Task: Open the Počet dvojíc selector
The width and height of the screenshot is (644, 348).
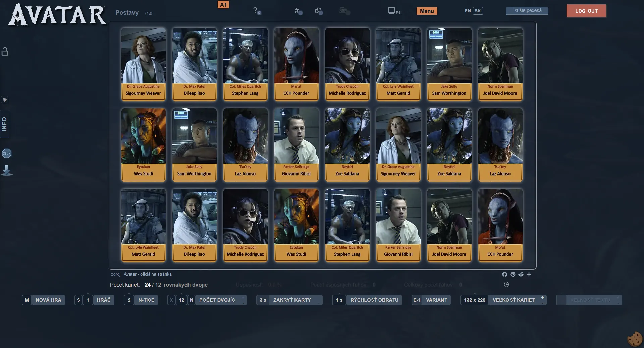Action: [217, 300]
